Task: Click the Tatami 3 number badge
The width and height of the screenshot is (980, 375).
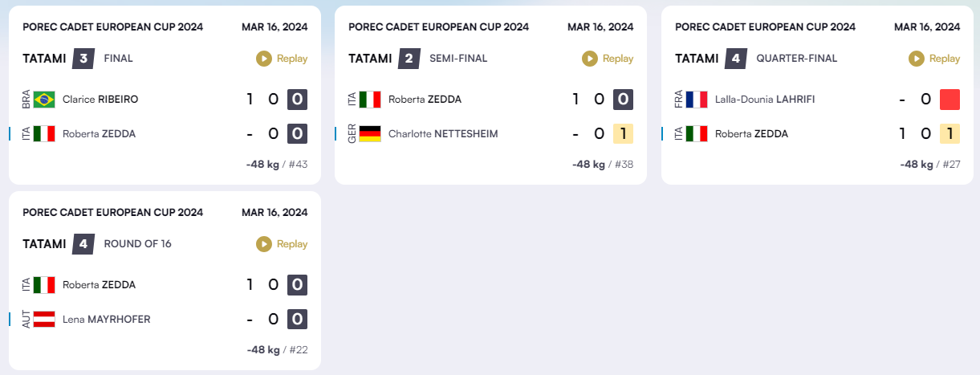Action: click(x=83, y=59)
